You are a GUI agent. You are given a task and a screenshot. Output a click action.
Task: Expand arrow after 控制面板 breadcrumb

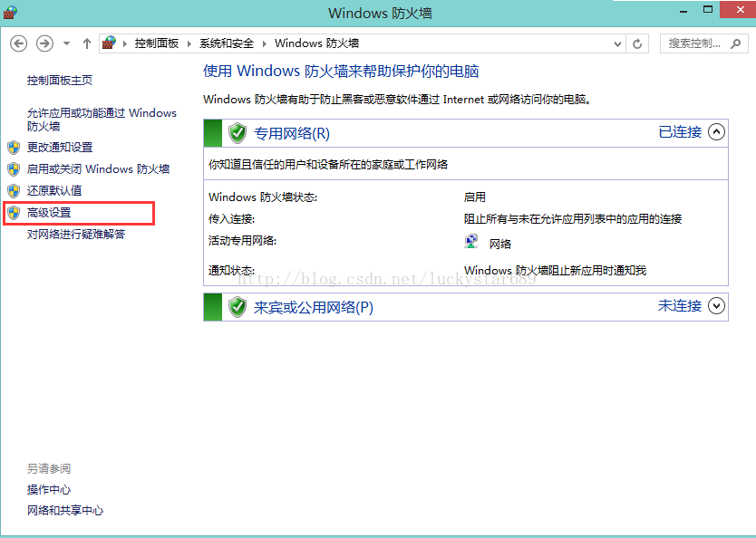coord(189,43)
